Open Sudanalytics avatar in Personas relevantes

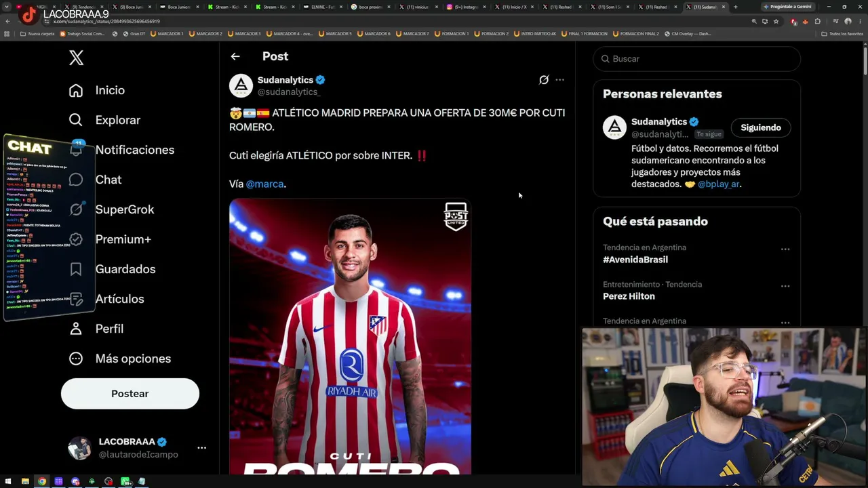(x=614, y=127)
